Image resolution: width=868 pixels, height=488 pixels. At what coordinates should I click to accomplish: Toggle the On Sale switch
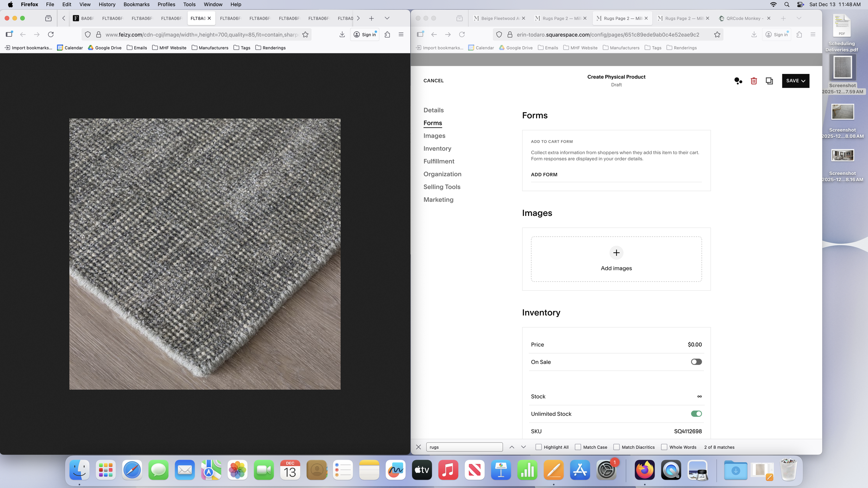pos(696,362)
